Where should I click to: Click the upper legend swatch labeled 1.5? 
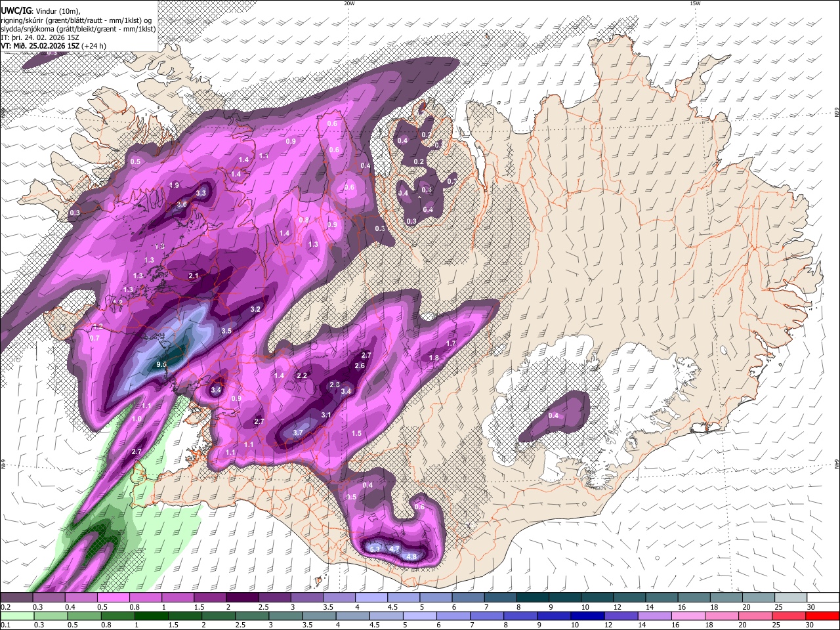click(210, 598)
